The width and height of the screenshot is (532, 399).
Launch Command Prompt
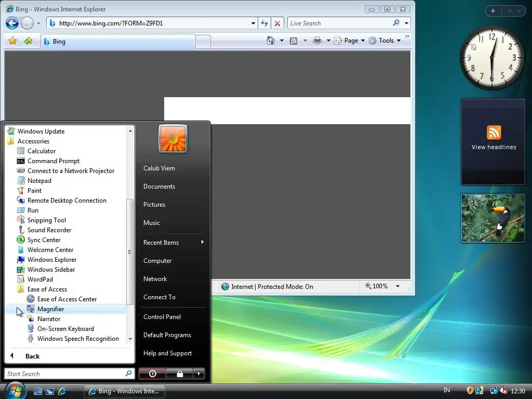(x=54, y=161)
